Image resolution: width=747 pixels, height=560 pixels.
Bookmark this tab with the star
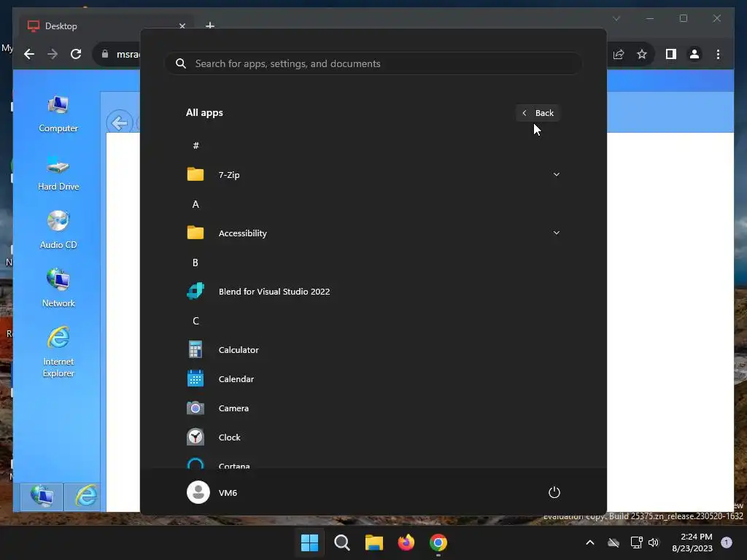click(642, 54)
